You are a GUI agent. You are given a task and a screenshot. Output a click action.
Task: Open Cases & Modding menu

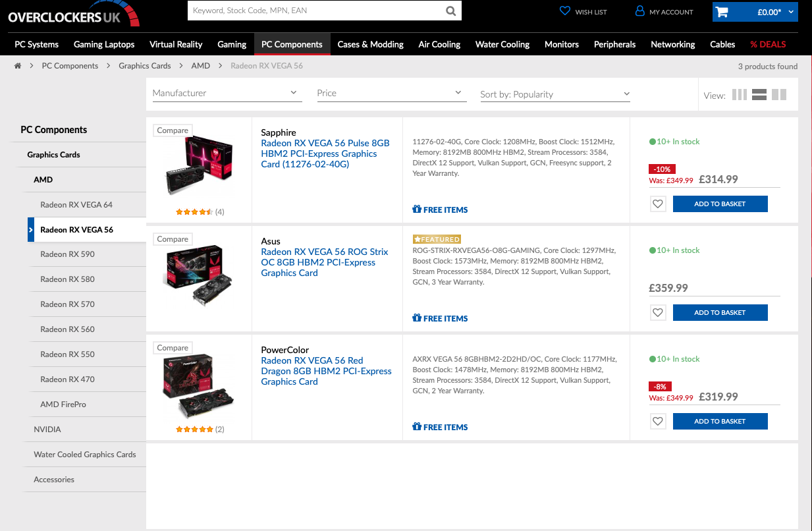pyautogui.click(x=370, y=44)
